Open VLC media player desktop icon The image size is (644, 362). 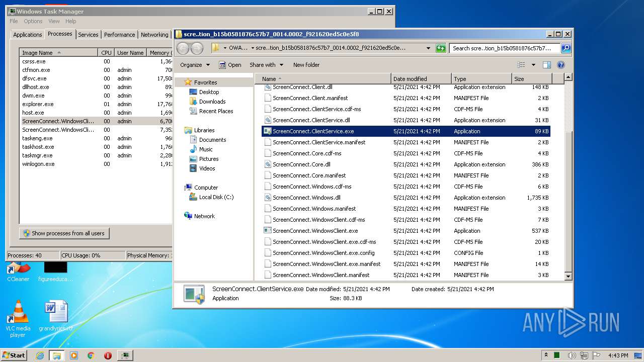(x=18, y=319)
